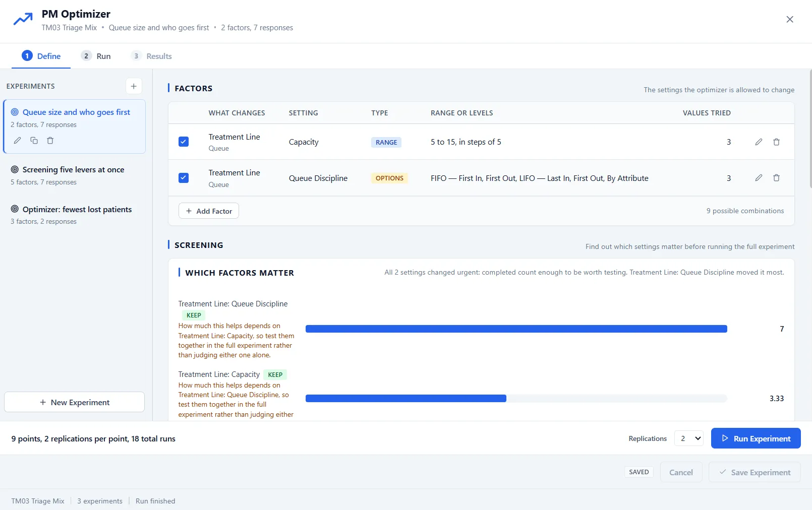The width and height of the screenshot is (812, 510).
Task: Delete the Queue Discipline factor row
Action: point(776,178)
